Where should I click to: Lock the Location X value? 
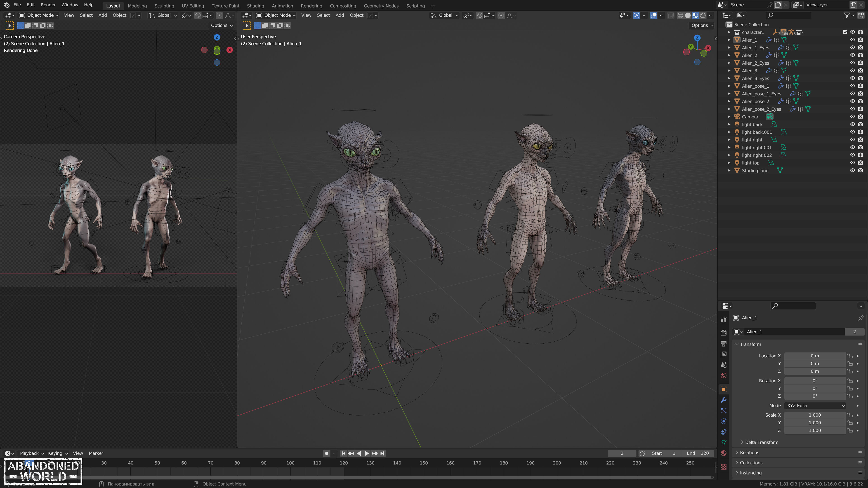850,356
